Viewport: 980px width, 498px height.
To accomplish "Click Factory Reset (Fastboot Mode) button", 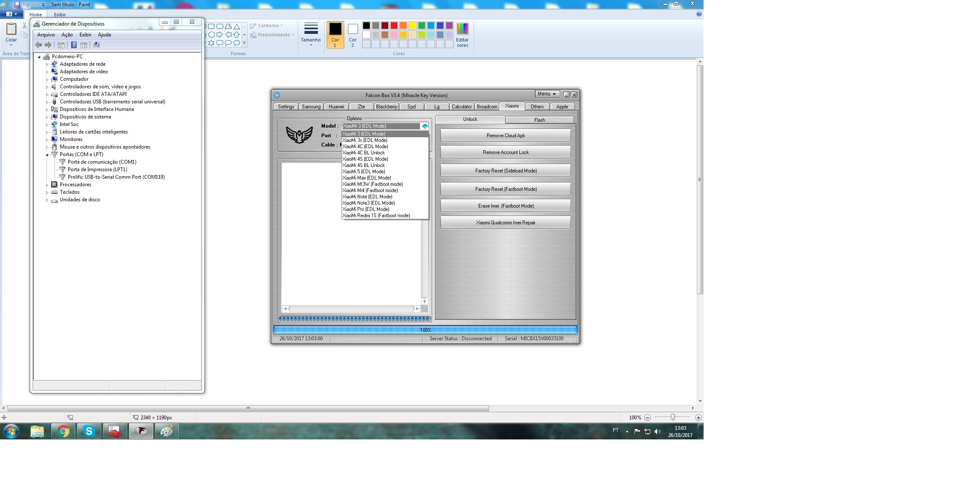I will click(x=505, y=189).
